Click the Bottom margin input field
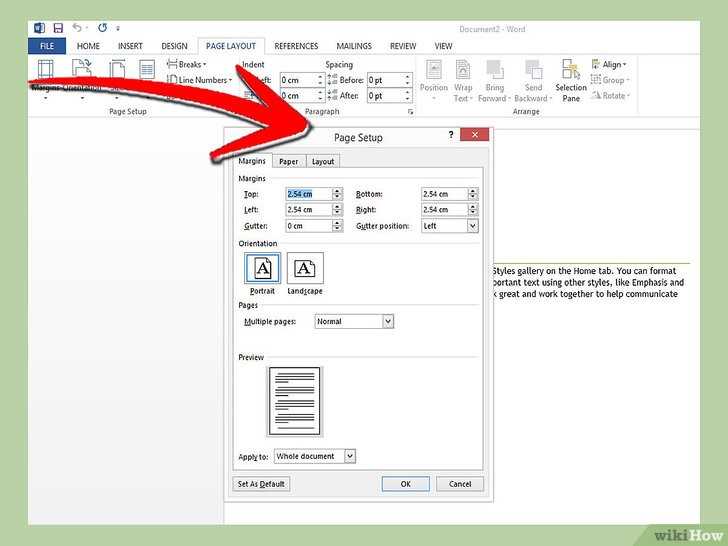The image size is (728, 546). click(x=444, y=194)
